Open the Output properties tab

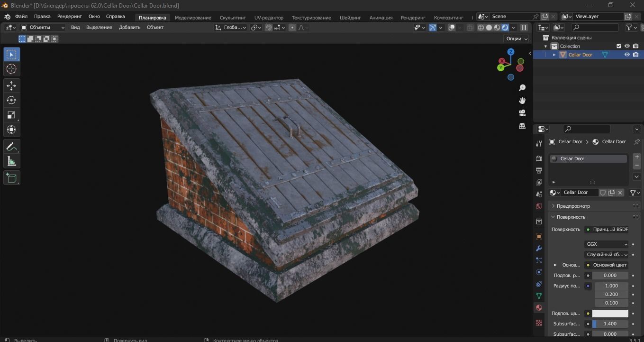[539, 170]
